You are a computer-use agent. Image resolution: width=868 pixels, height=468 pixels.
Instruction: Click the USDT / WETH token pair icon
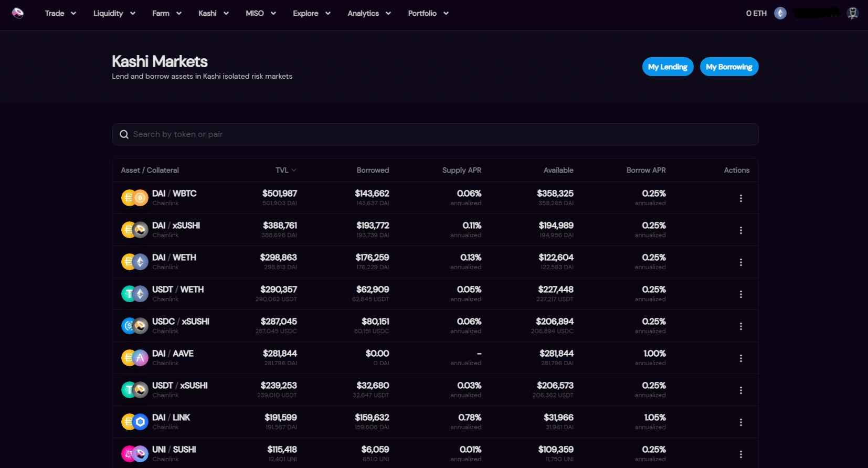134,294
